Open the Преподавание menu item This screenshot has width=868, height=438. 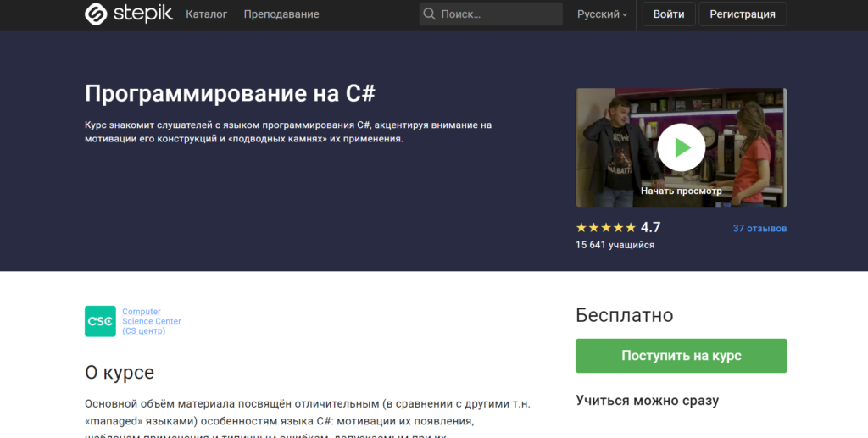tap(281, 14)
